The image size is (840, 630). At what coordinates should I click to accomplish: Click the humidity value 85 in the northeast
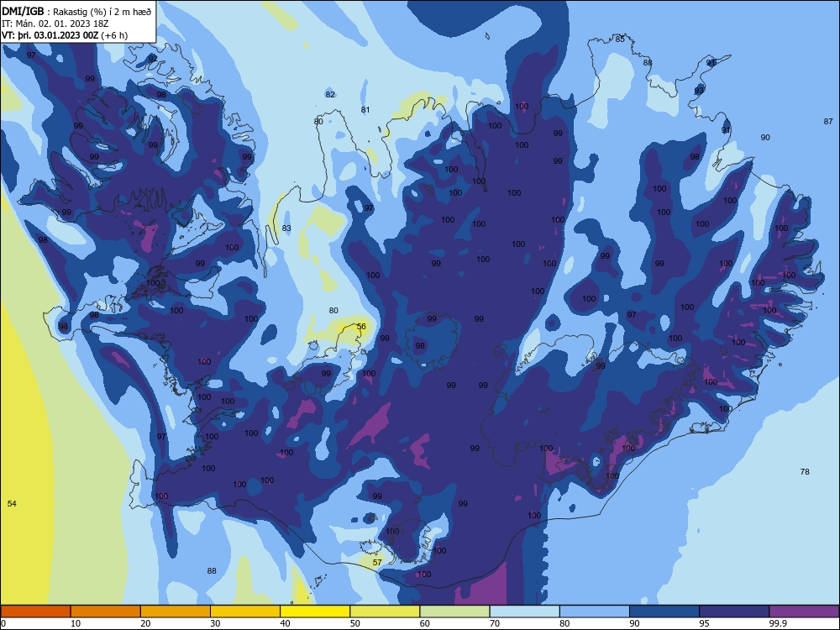(x=620, y=39)
